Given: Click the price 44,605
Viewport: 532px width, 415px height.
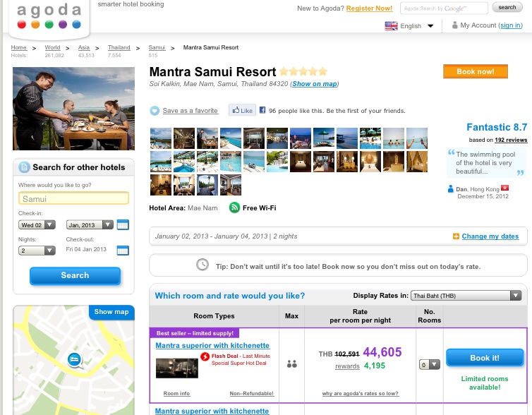Looking at the screenshot, I should [x=382, y=352].
